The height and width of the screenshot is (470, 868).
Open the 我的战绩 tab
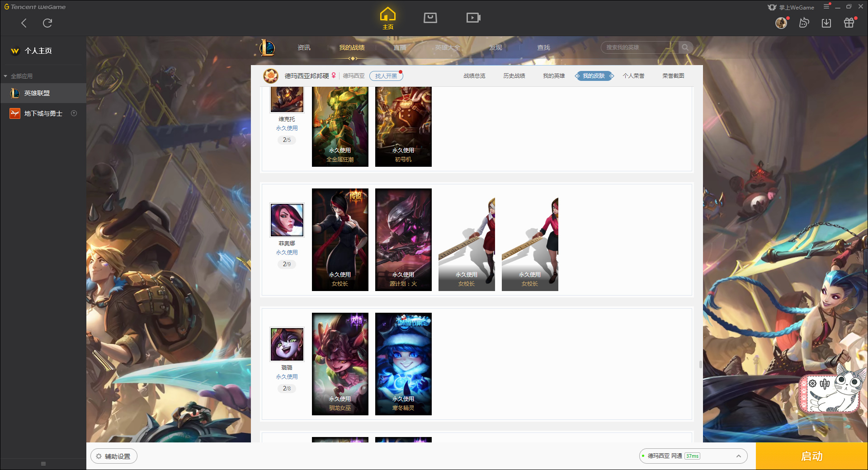[352, 47]
